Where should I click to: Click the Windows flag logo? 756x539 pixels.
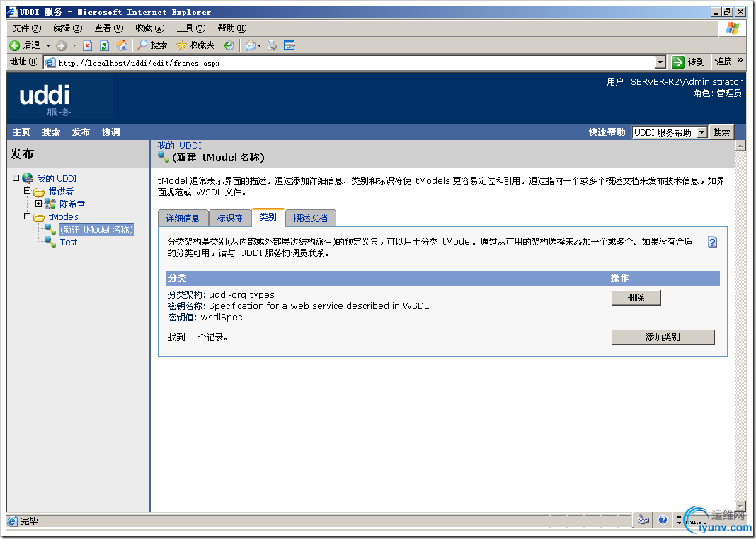pos(733,28)
